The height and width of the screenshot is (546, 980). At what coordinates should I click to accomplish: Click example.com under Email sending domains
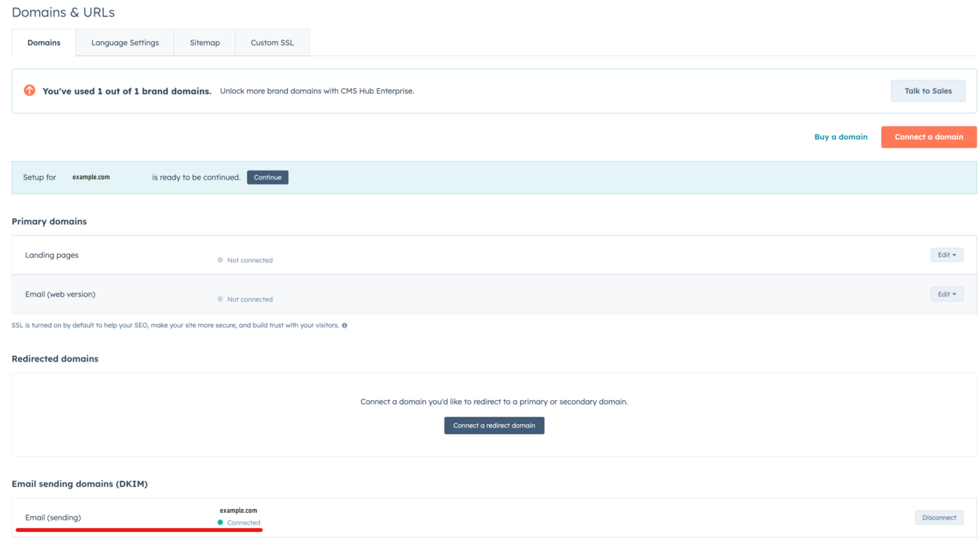coord(238,510)
